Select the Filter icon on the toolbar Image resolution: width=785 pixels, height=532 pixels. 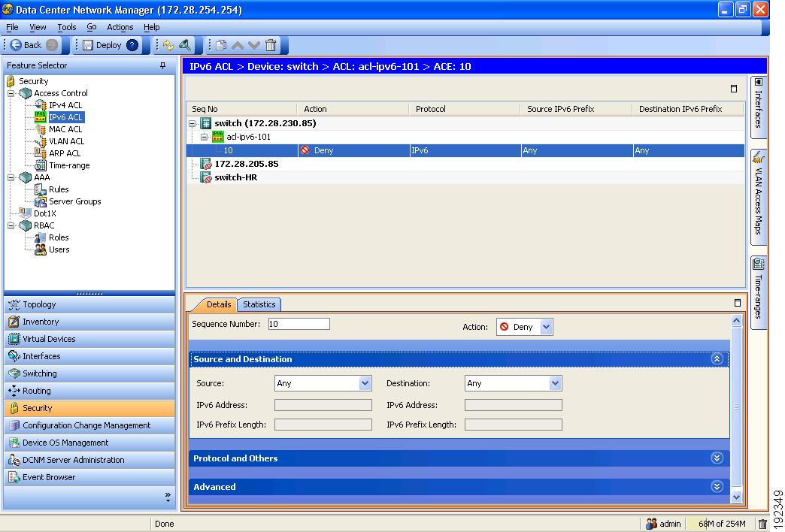click(183, 45)
